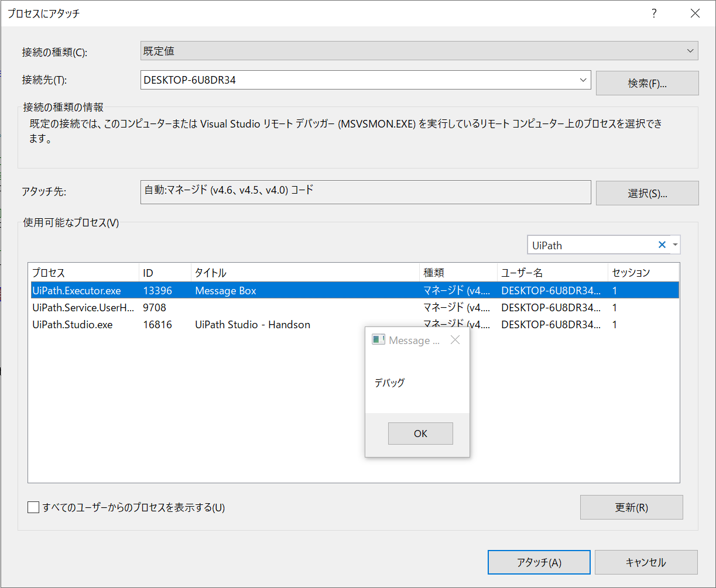Open the 接続の種類 dropdown showing 既定値
716x588 pixels.
pyautogui.click(x=419, y=51)
